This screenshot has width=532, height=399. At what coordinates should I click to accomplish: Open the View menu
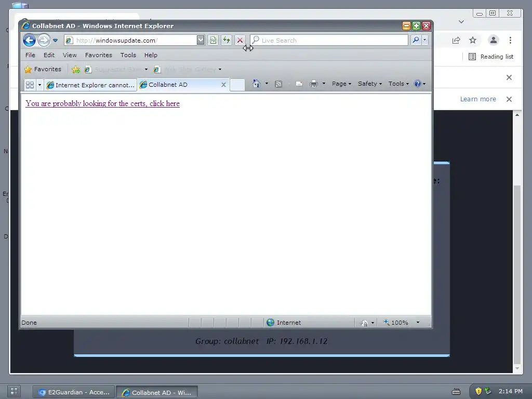(x=70, y=55)
